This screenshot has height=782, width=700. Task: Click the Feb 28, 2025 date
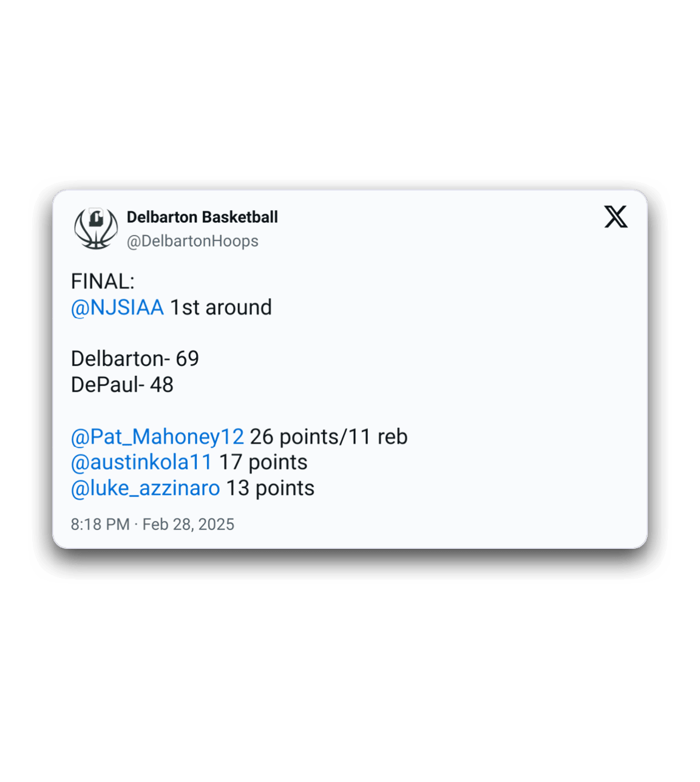(188, 525)
